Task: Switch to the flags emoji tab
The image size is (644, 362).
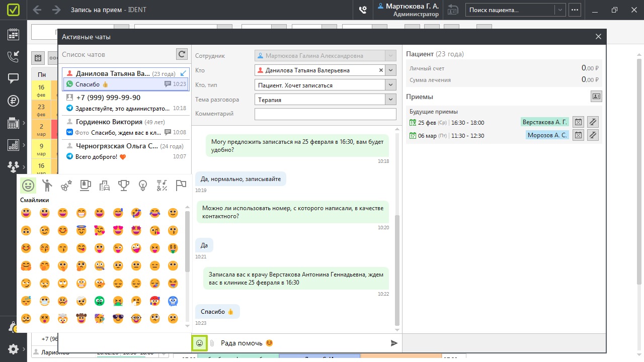Action: (181, 186)
